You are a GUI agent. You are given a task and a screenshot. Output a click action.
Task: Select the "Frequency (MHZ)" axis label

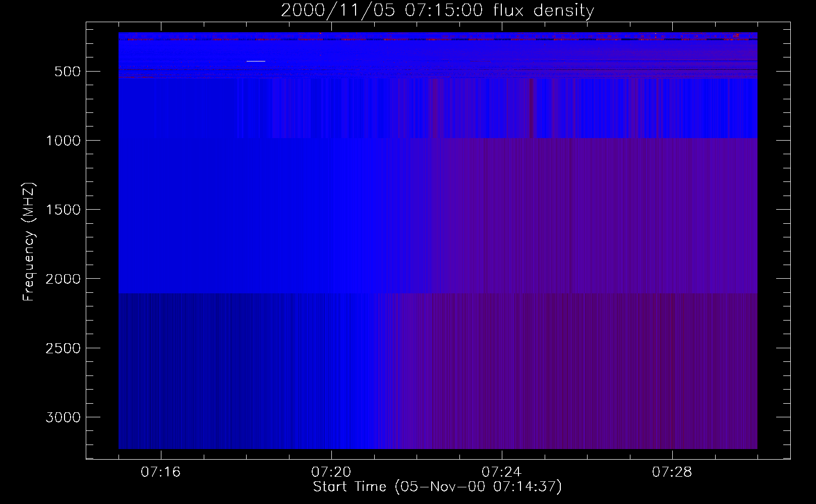(x=29, y=242)
